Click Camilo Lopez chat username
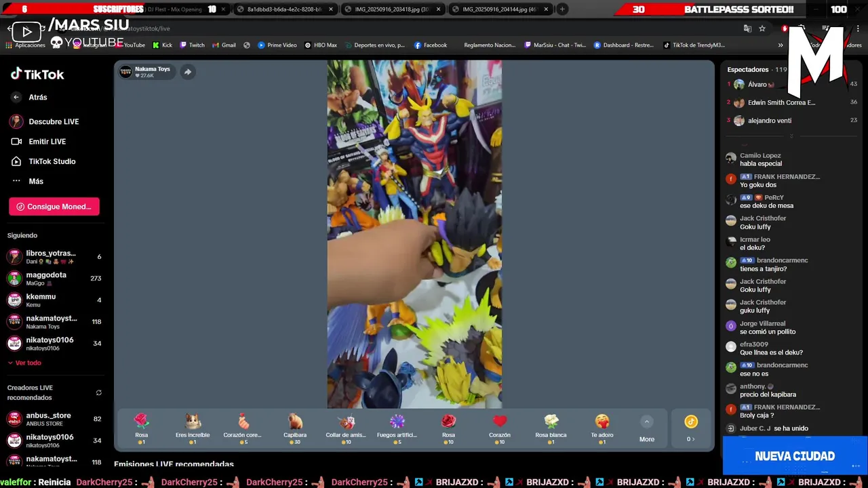 coord(760,156)
